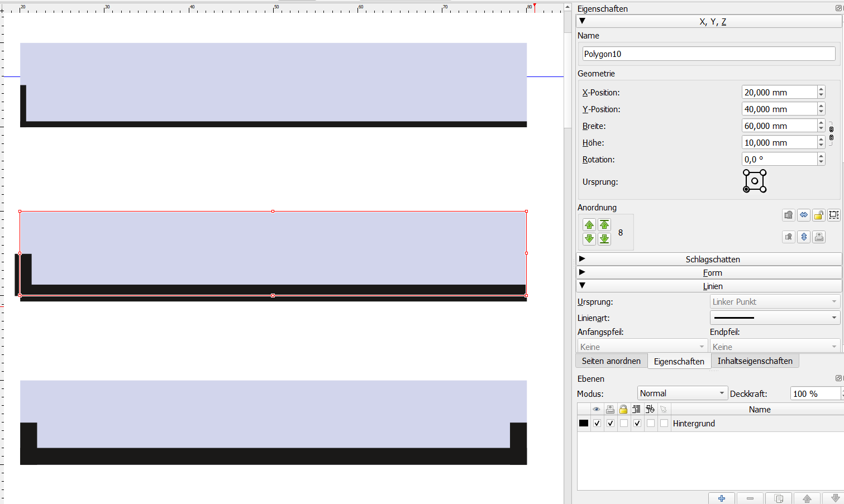Click the bring-to-front arrangement icon
The height and width of the screenshot is (504, 844).
[604, 225]
